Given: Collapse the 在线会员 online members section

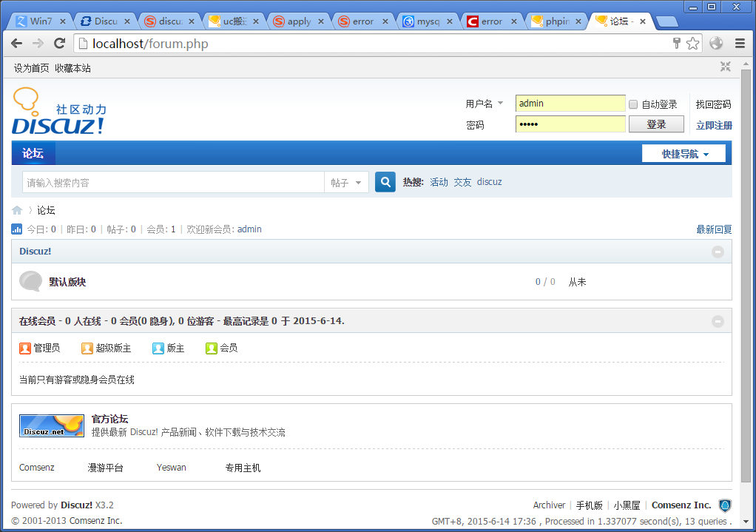Looking at the screenshot, I should click(x=717, y=321).
